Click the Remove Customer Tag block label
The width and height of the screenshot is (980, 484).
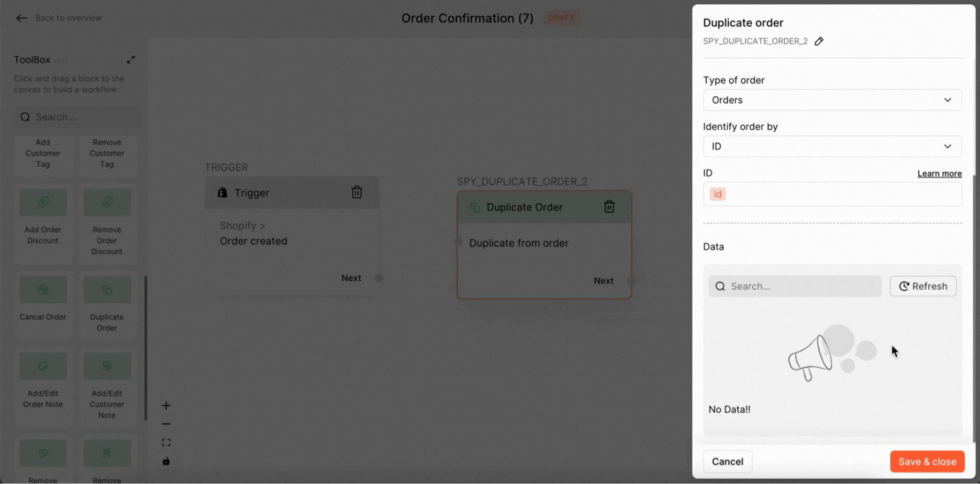pyautogui.click(x=107, y=153)
